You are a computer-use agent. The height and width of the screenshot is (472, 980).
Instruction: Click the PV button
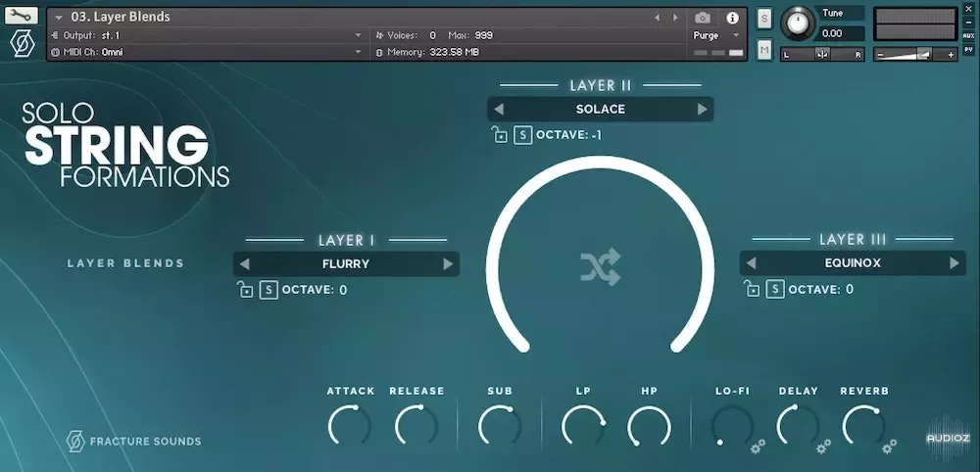tap(969, 49)
